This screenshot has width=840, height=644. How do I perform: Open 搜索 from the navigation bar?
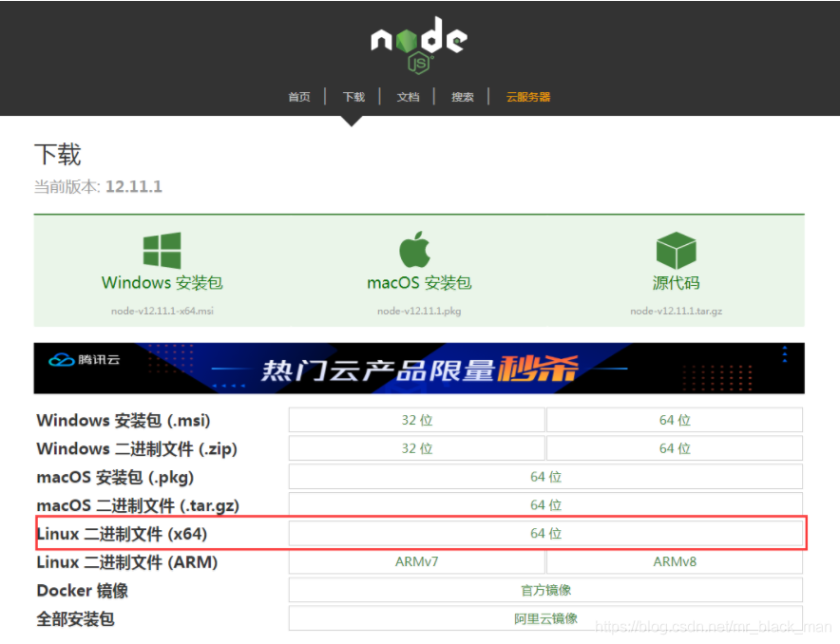coord(463,96)
